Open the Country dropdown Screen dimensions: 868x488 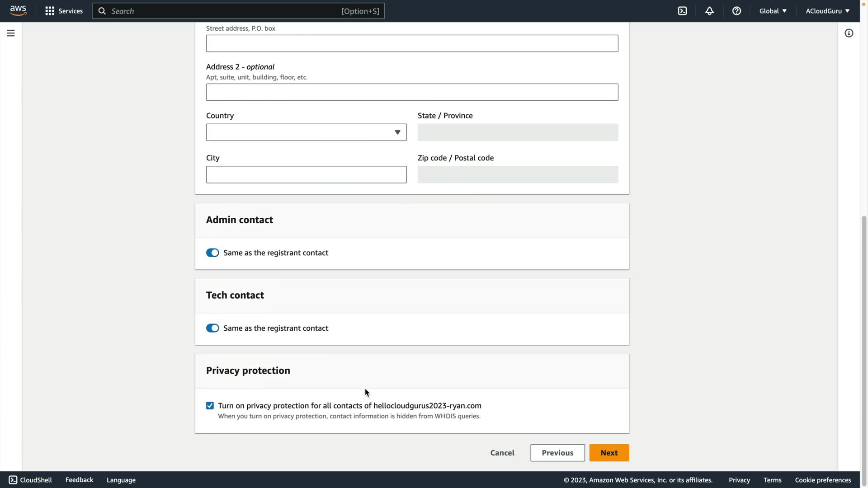tap(306, 132)
